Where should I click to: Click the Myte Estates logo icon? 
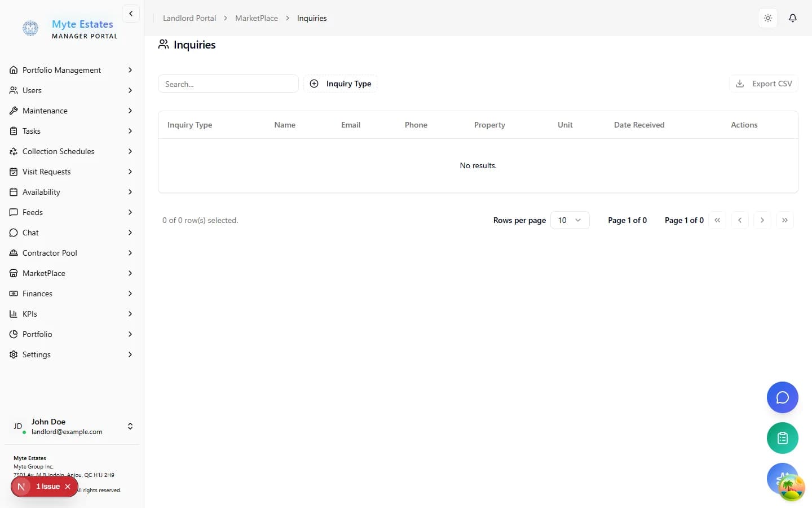[x=30, y=28]
